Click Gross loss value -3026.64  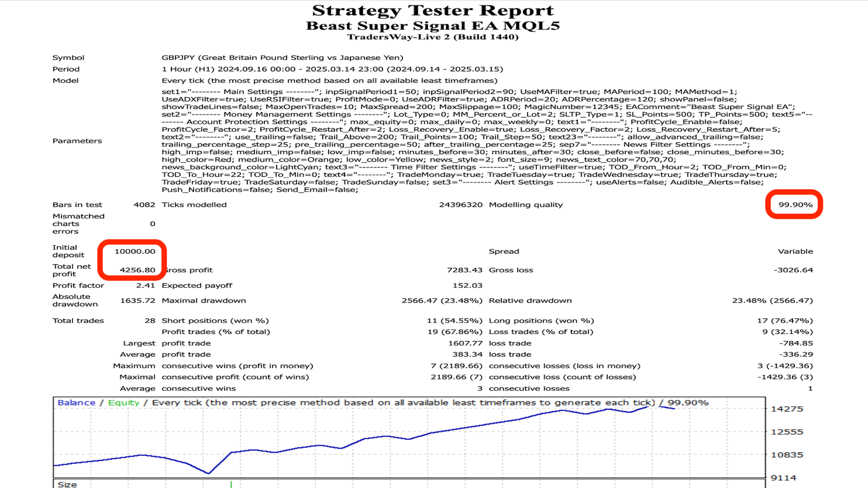coord(793,269)
